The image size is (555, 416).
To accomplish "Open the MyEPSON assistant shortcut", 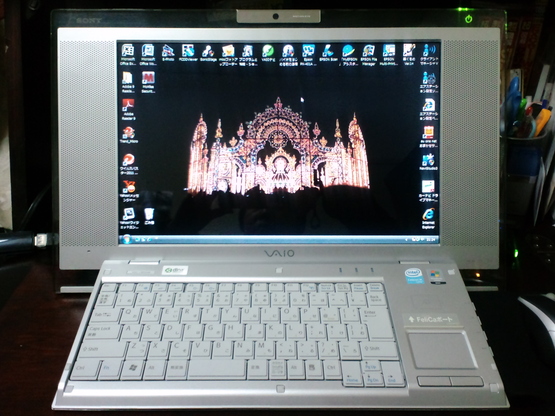I will tap(349, 55).
